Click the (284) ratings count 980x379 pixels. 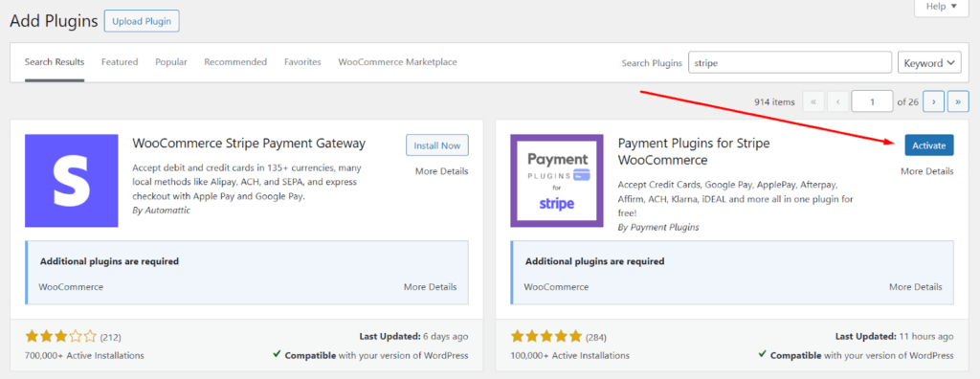tap(596, 338)
